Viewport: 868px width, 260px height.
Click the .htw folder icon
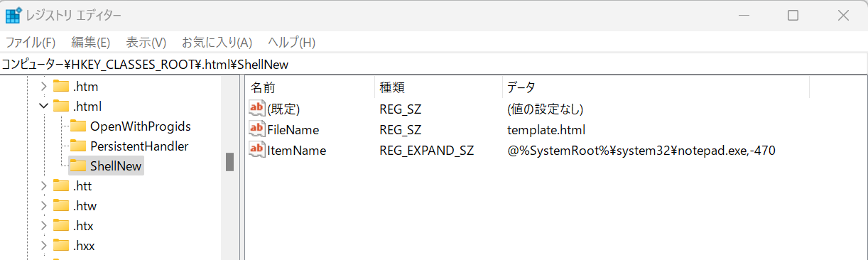click(x=61, y=206)
